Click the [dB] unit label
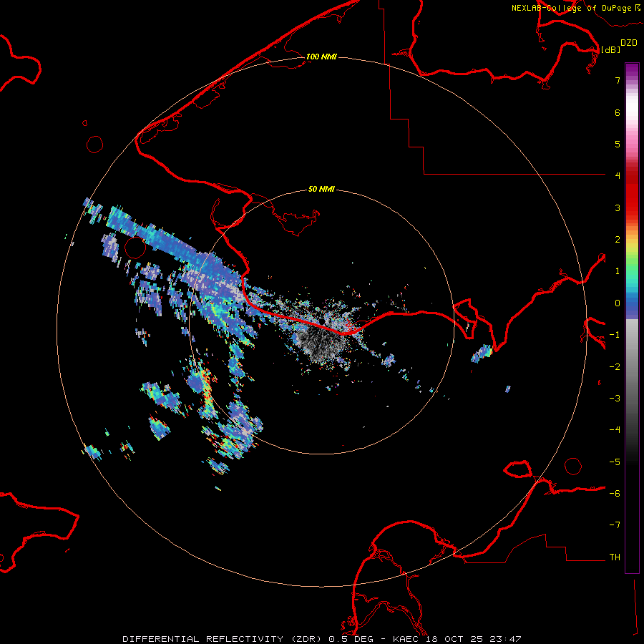 (610, 49)
